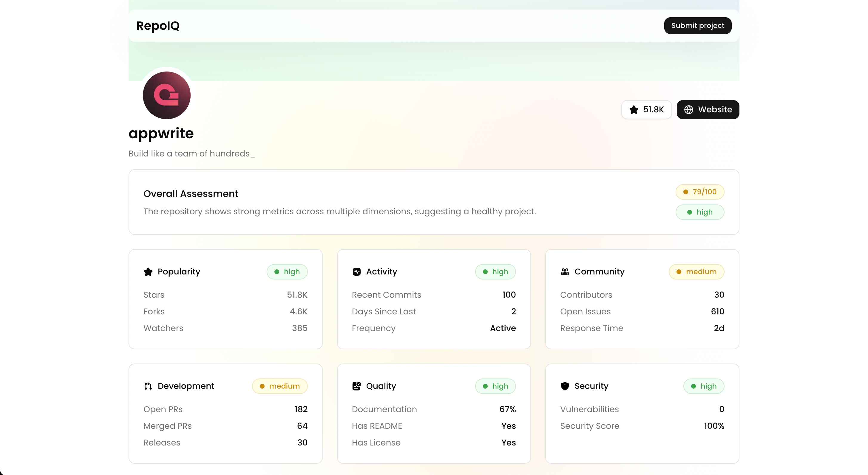Open the Website button
The image size is (868, 475).
pyautogui.click(x=708, y=109)
